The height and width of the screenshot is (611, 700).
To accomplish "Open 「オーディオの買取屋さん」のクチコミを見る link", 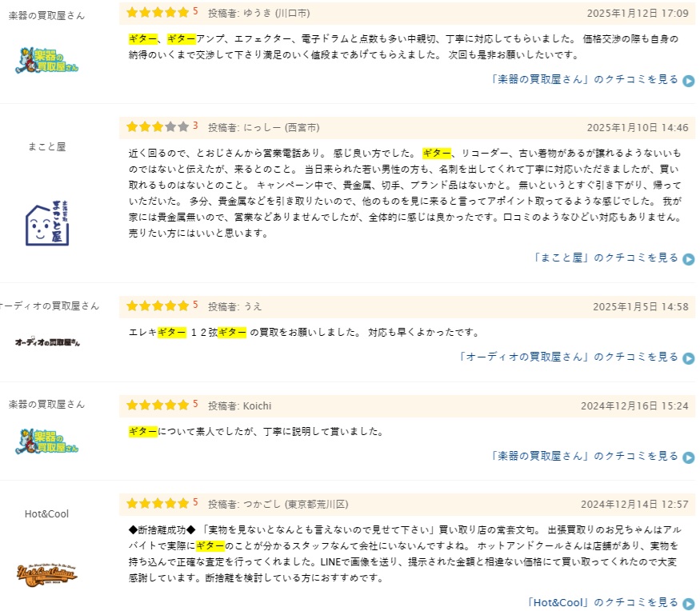I will 569,357.
